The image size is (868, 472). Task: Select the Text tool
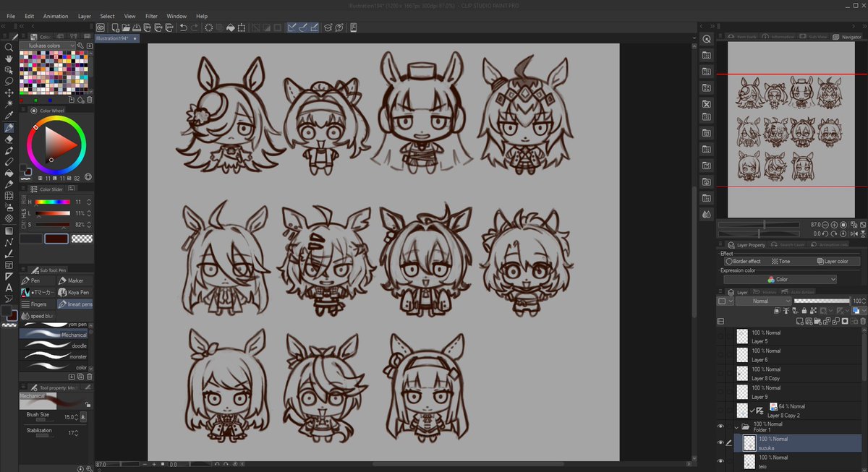9,288
